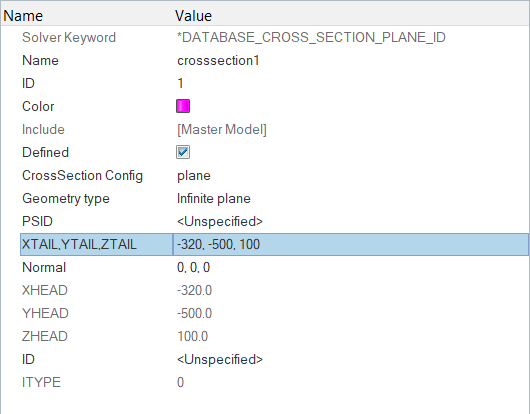
Task: Click the ITYPE value 0
Action: [180, 382]
